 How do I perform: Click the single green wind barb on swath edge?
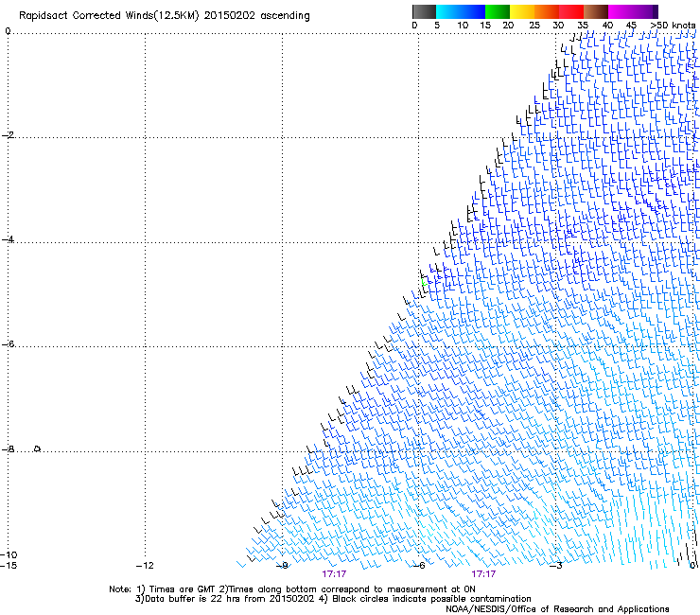click(x=424, y=282)
